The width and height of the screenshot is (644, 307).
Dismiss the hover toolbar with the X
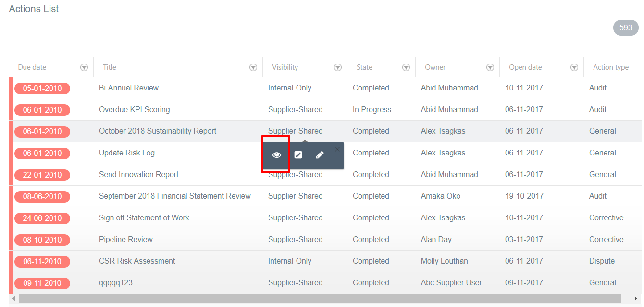point(337,149)
